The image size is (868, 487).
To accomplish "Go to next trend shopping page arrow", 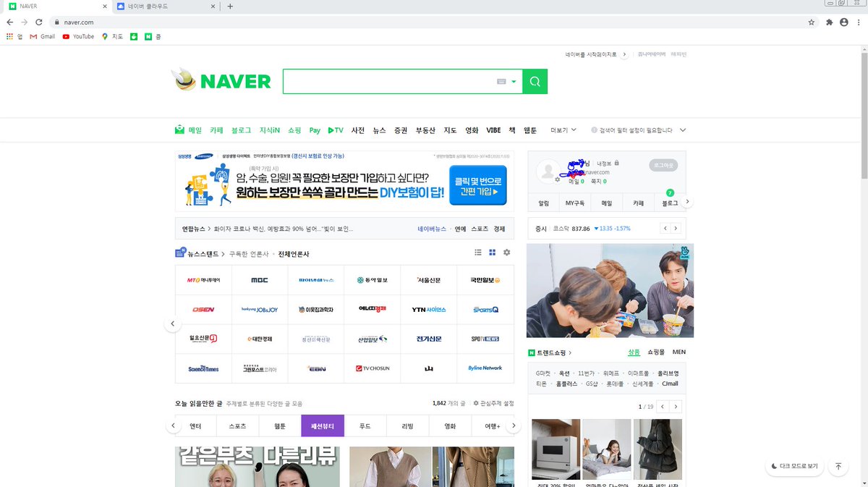I will tap(676, 407).
